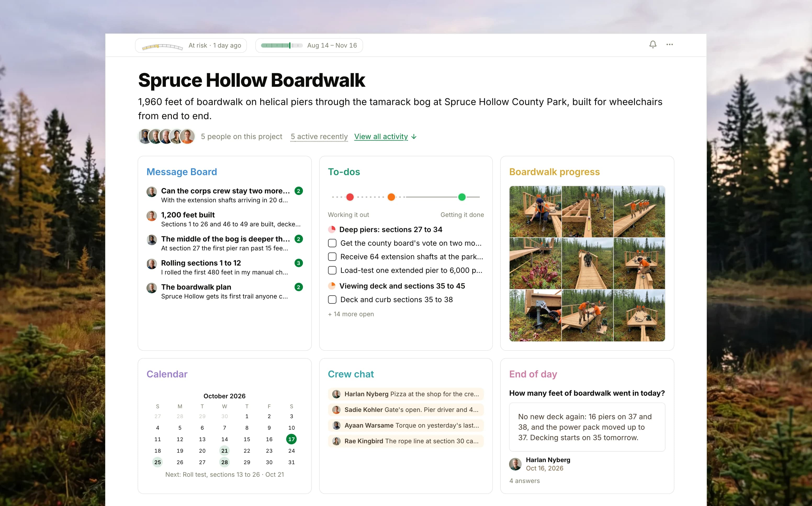Open Harlan Nyberg's pizza chat line

coord(406,394)
